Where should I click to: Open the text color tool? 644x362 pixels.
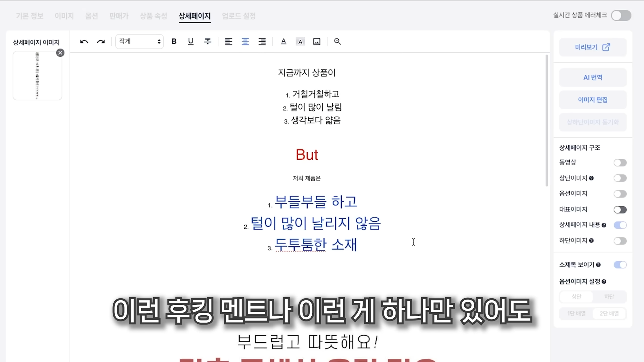coord(283,42)
